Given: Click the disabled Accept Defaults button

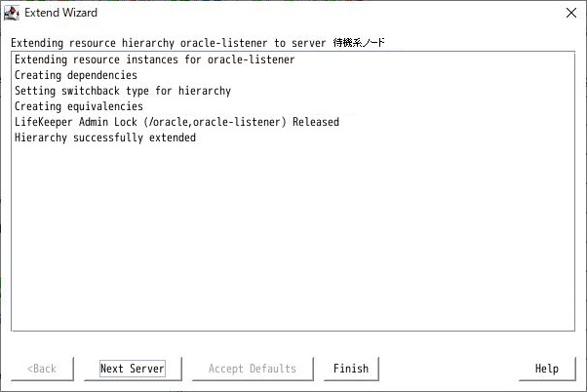Looking at the screenshot, I should click(x=253, y=369).
